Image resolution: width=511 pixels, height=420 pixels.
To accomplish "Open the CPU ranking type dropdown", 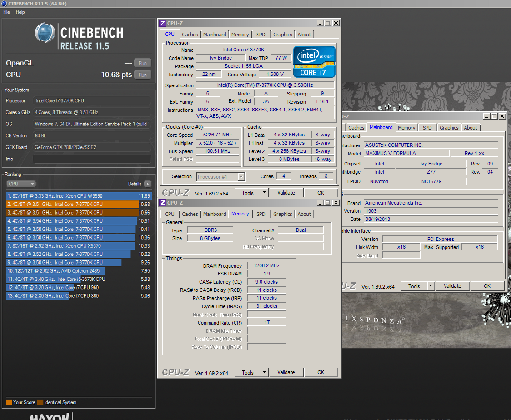I will click(x=21, y=184).
